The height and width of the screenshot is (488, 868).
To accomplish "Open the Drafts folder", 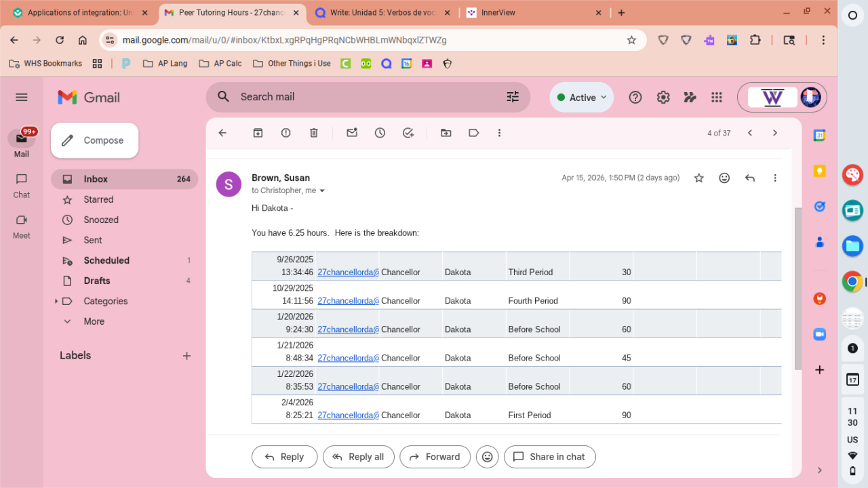I will [97, 281].
